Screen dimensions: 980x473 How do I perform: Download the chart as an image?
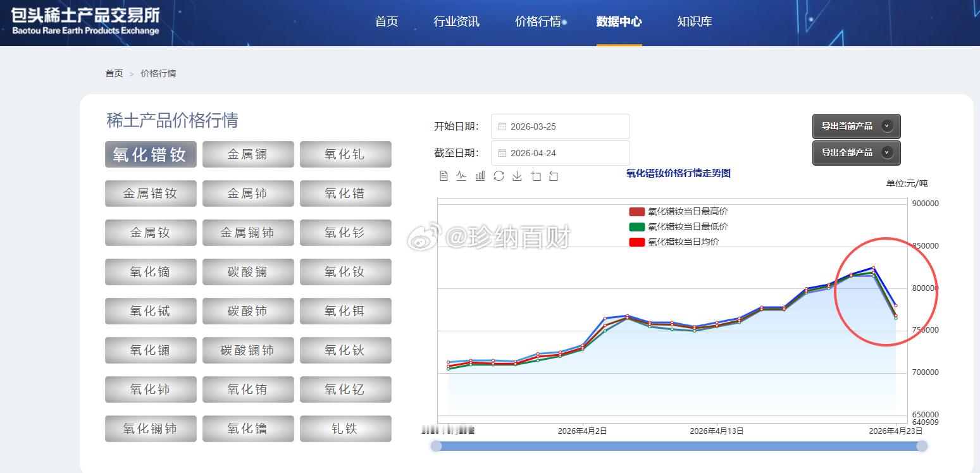(517, 176)
